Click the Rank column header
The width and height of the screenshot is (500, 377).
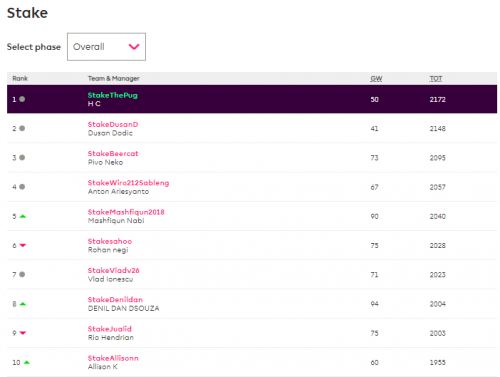pyautogui.click(x=20, y=78)
